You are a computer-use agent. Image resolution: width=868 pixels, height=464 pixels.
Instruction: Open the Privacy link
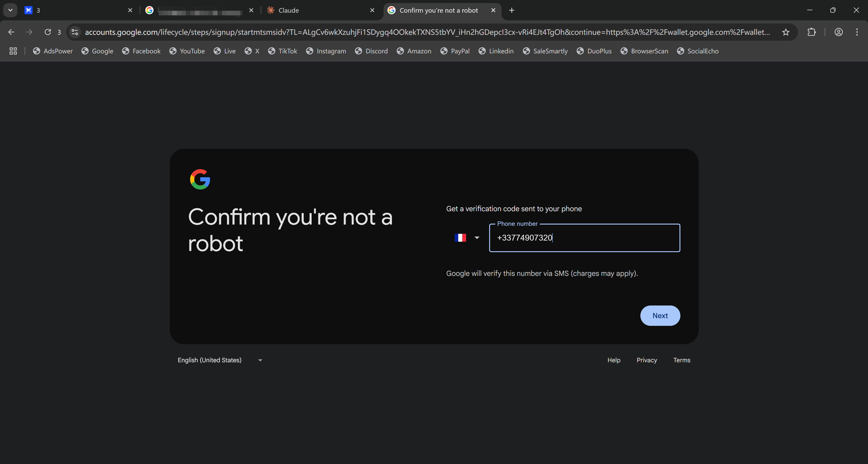pyautogui.click(x=647, y=360)
